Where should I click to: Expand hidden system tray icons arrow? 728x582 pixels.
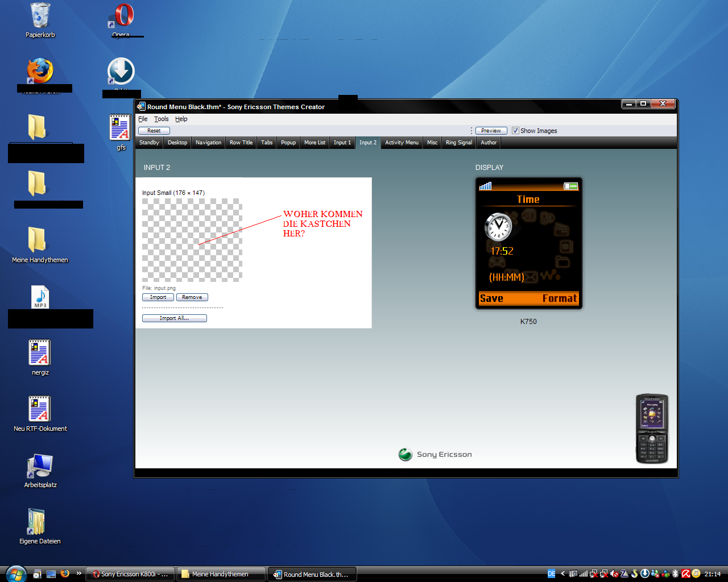(x=562, y=574)
